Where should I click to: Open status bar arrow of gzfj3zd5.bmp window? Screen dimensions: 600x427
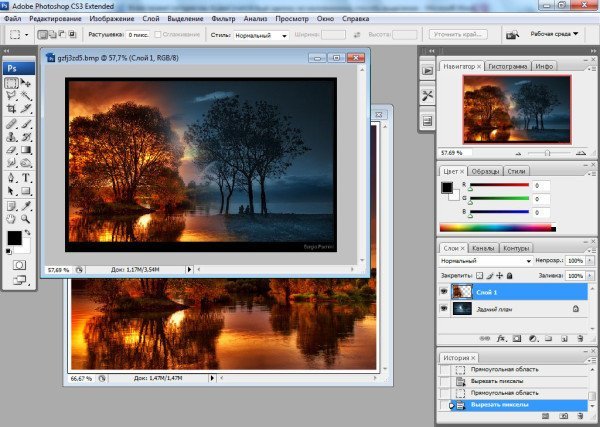tap(189, 269)
